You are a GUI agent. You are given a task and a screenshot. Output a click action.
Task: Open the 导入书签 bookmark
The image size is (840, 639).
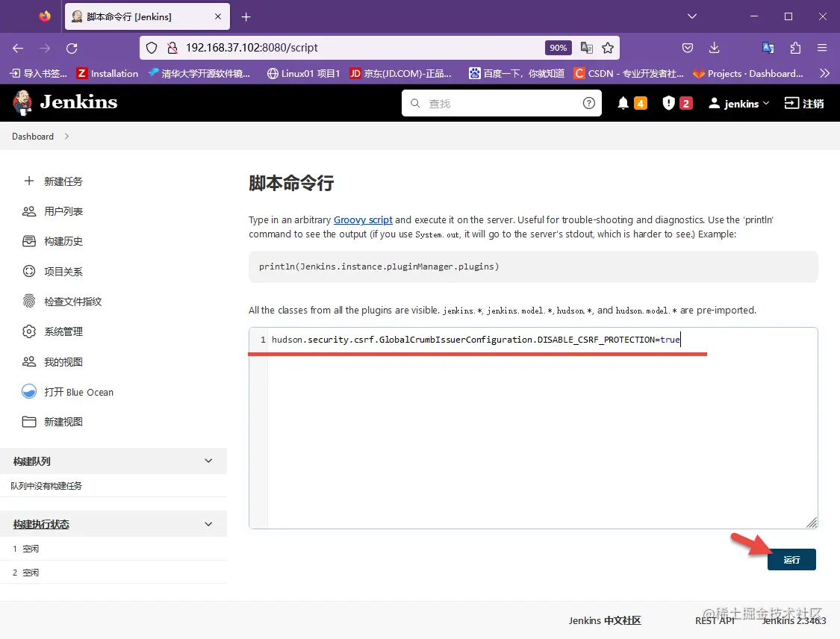click(39, 73)
